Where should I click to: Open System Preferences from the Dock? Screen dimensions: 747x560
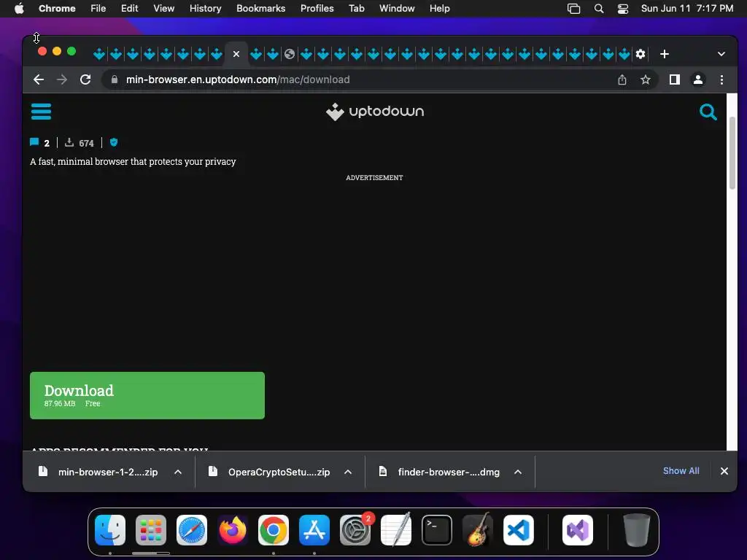[355, 530]
